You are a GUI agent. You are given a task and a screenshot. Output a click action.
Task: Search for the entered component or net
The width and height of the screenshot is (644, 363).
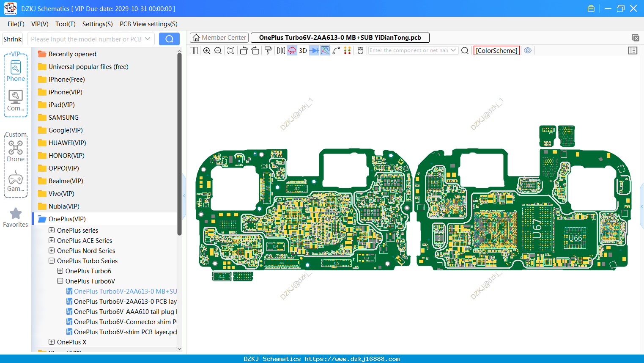click(x=465, y=51)
